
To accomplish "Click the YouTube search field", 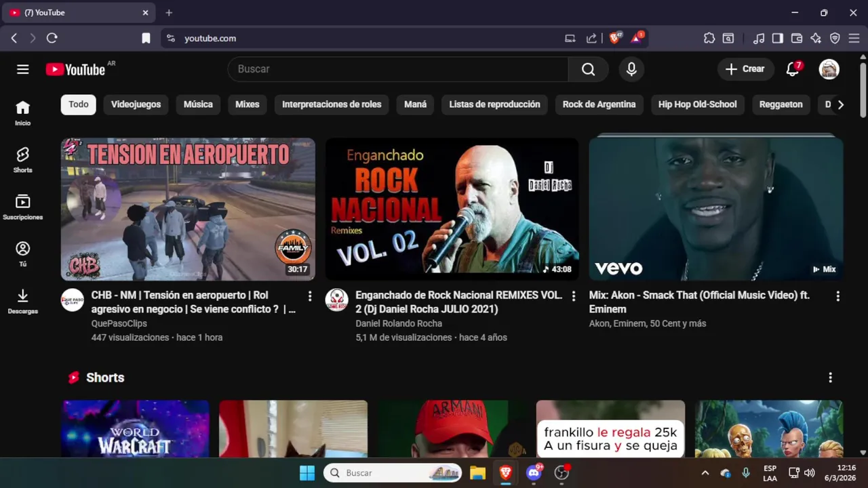I will pyautogui.click(x=398, y=69).
